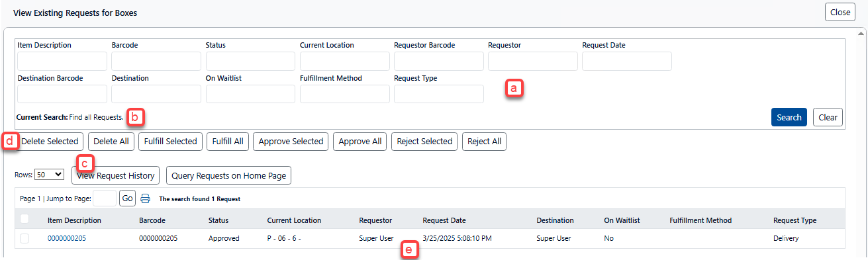The width and height of the screenshot is (868, 260).
Task: Click the Current Search summary text
Action: pyautogui.click(x=70, y=117)
